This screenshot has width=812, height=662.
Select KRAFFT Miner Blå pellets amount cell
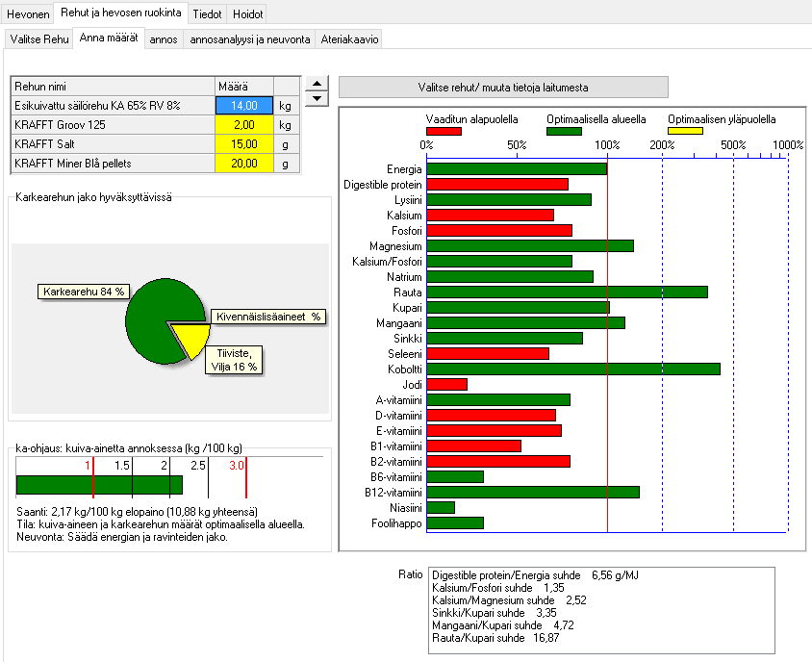point(245,164)
